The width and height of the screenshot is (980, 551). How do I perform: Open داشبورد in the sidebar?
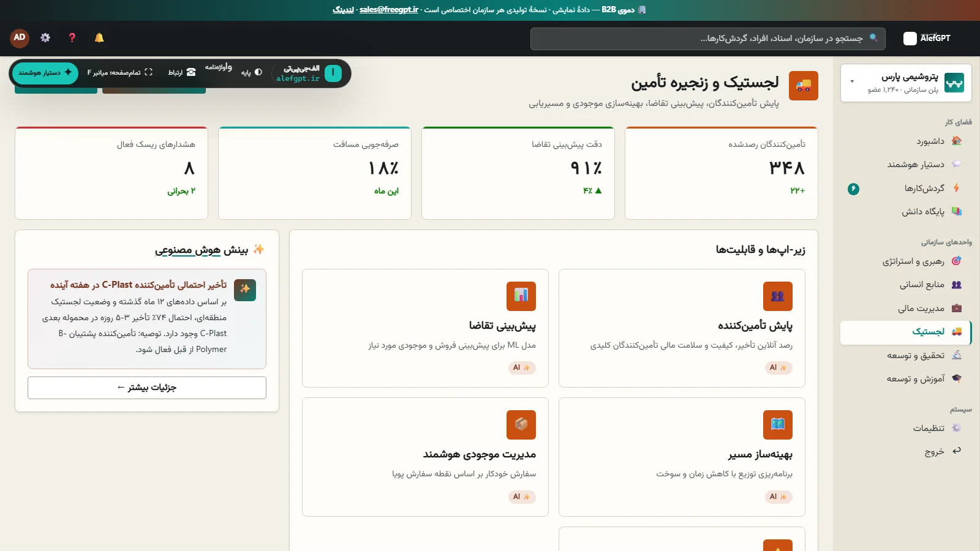click(906, 141)
